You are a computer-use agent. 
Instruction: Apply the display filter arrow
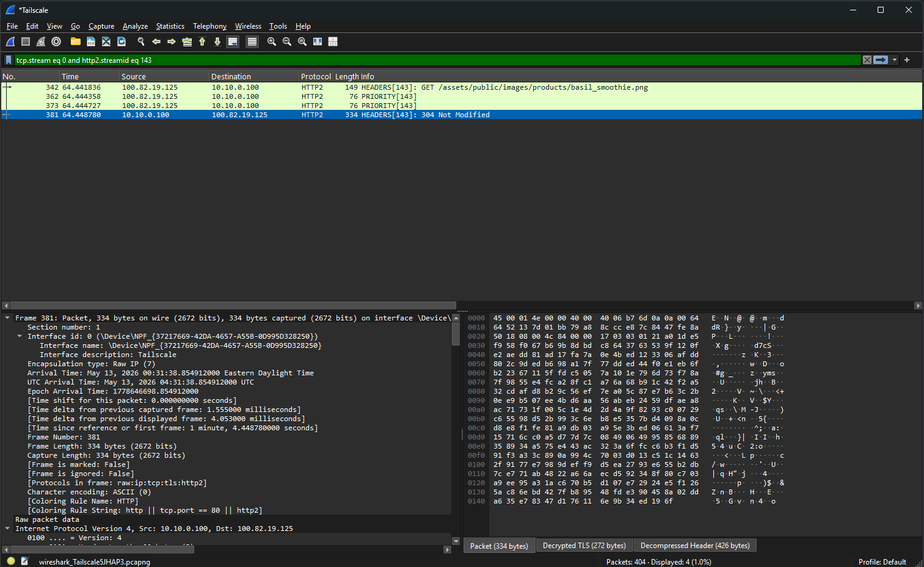(881, 60)
